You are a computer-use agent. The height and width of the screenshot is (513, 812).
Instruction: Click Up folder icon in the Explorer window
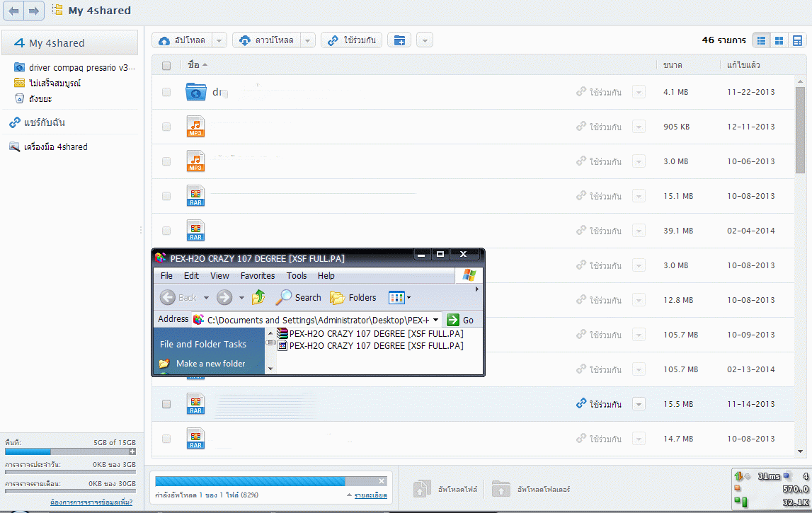pos(258,297)
